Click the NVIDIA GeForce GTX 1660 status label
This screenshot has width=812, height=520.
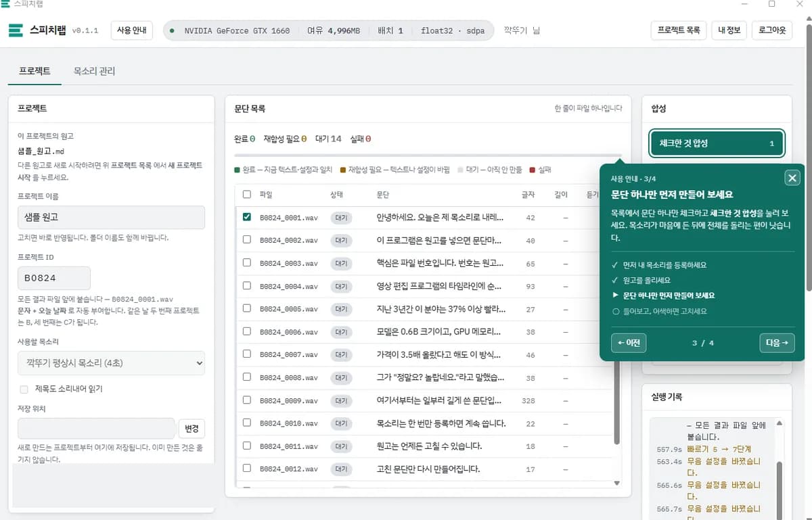pyautogui.click(x=237, y=31)
